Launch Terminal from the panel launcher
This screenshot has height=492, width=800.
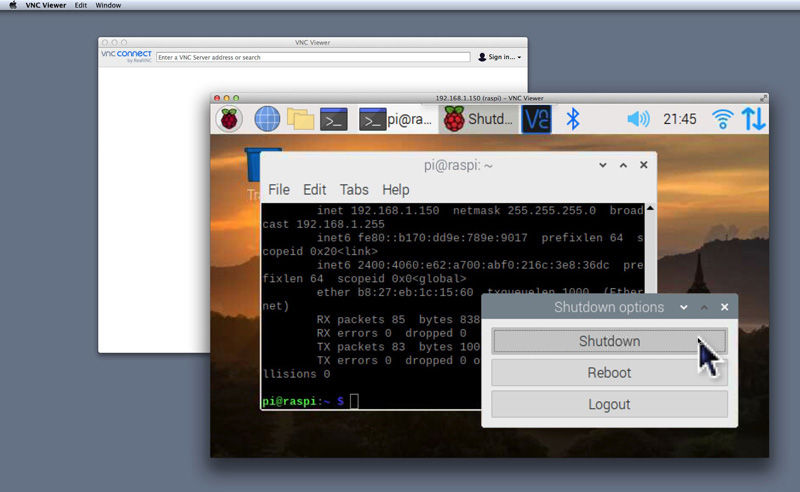pos(334,119)
